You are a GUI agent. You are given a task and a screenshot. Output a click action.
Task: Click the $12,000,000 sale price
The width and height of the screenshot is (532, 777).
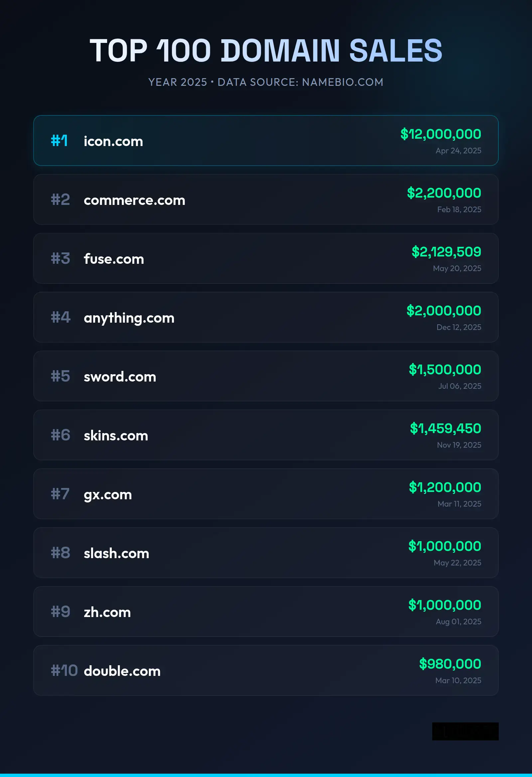pos(441,134)
